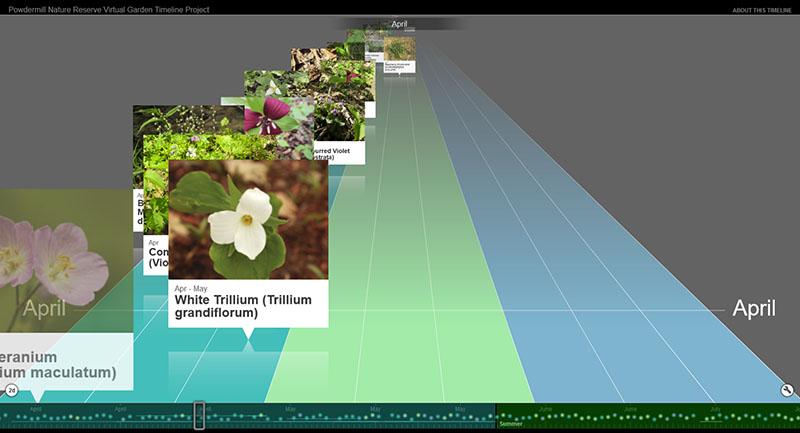Screen dimensions: 800x433
Task: Open the red trillium photo card
Action: [279, 128]
